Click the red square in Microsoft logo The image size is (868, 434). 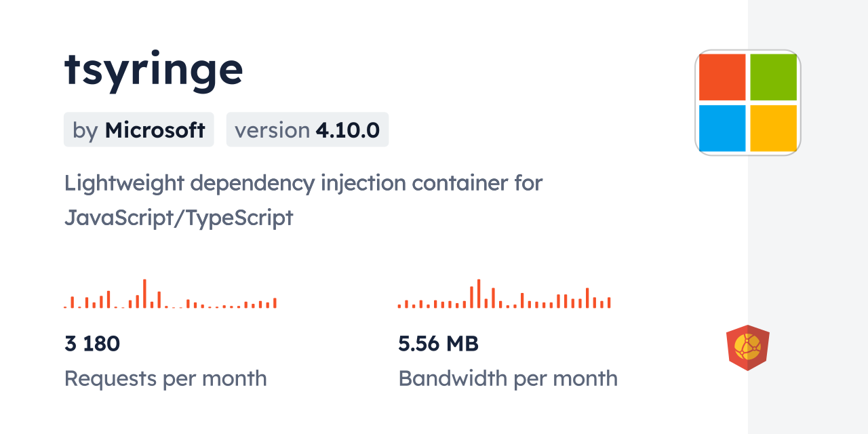pos(722,77)
